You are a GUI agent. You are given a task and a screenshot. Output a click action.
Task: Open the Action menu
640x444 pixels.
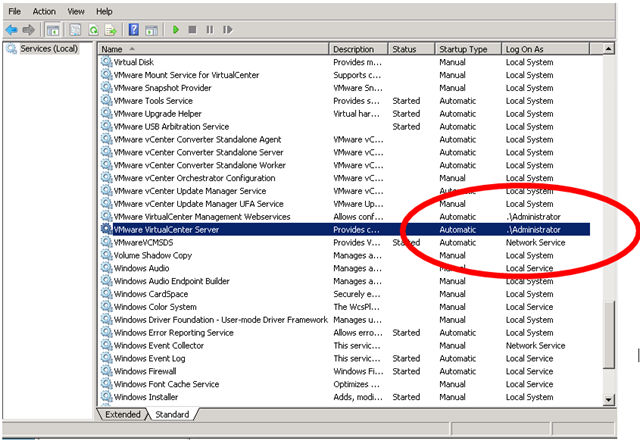[x=44, y=11]
